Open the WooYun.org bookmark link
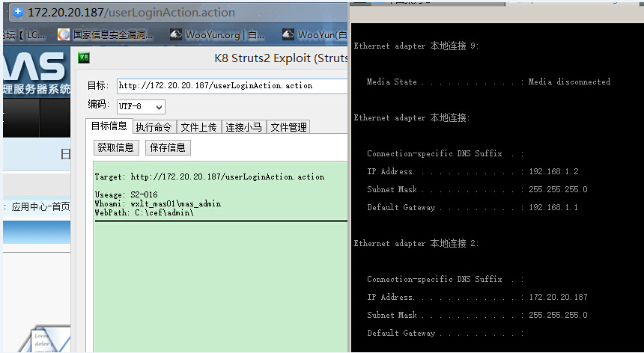 [x=225, y=35]
